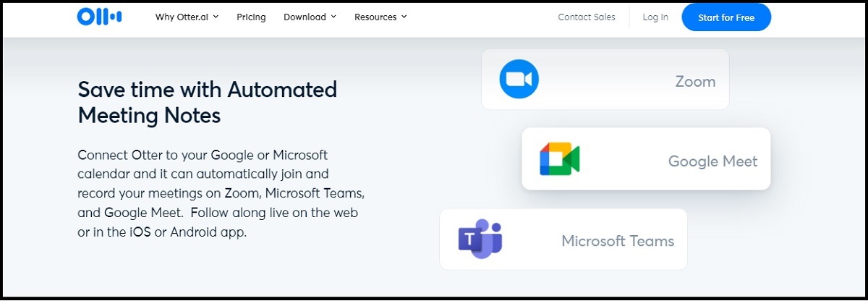Open the Contact Sales link

(x=587, y=17)
